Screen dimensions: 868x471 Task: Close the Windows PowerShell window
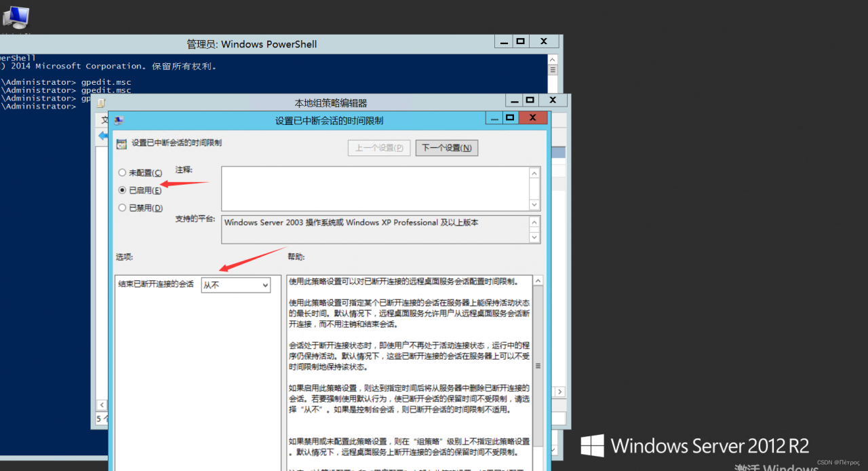point(544,41)
